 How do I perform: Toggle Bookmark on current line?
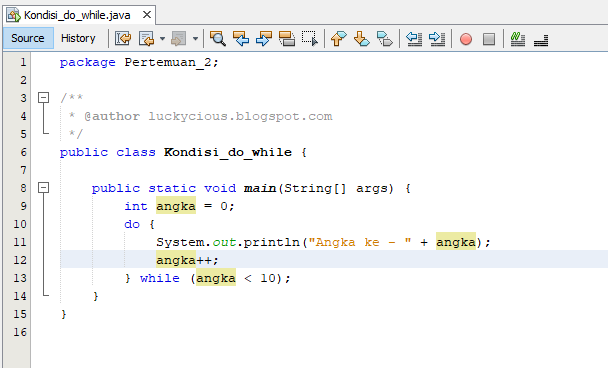pyautogui.click(x=385, y=38)
